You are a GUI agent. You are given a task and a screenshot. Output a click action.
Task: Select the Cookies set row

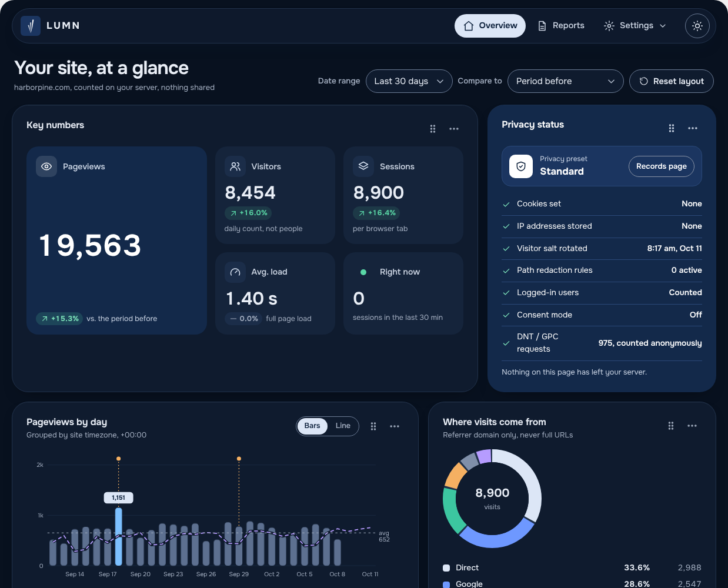(602, 204)
